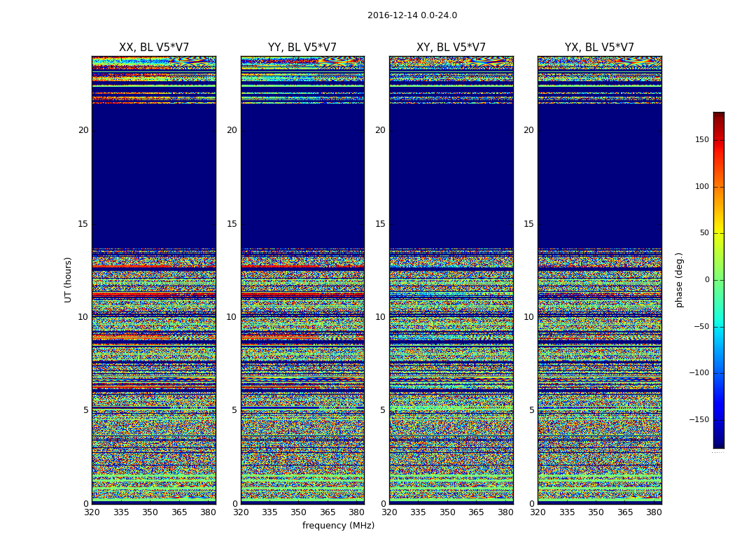Image resolution: width=735 pixels, height=560 pixels.
Task: Click the '20' hour tick of YX panel
Action: [528, 130]
